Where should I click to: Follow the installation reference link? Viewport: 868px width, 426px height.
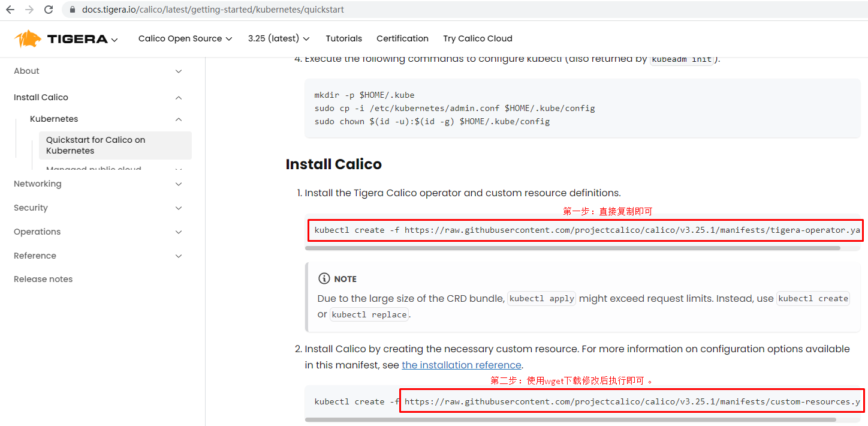click(462, 365)
